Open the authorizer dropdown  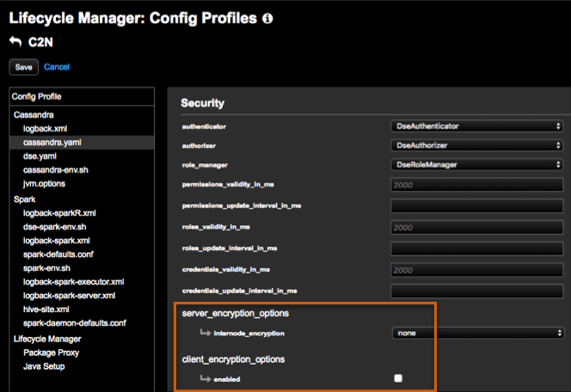476,145
